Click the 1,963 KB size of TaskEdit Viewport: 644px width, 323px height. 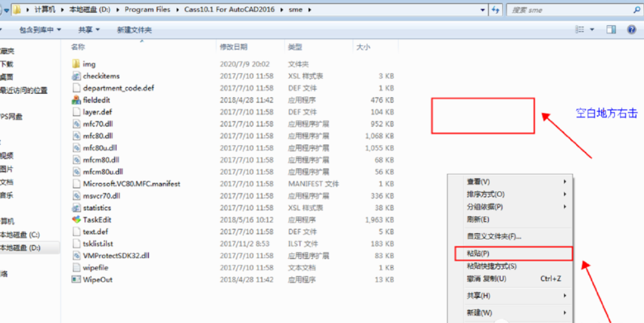tap(379, 220)
